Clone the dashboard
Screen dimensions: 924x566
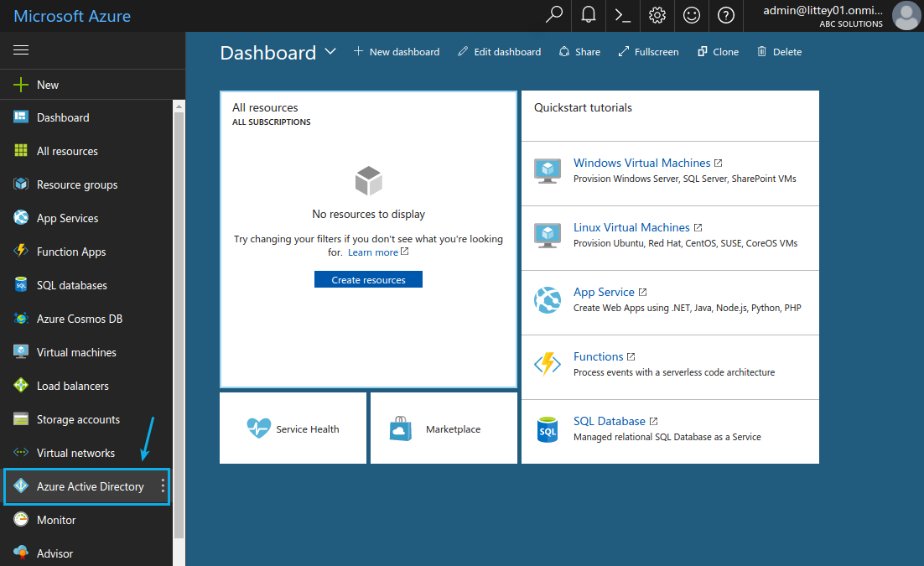point(718,52)
